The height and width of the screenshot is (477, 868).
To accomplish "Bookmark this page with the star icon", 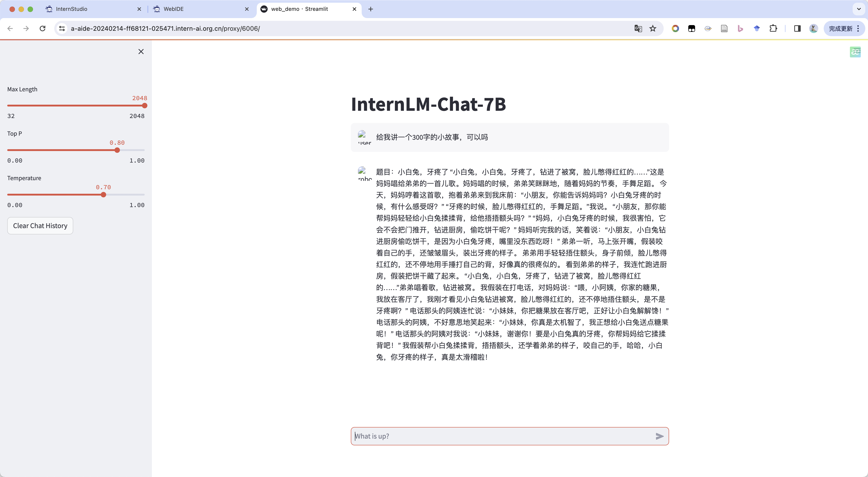I will pyautogui.click(x=653, y=29).
